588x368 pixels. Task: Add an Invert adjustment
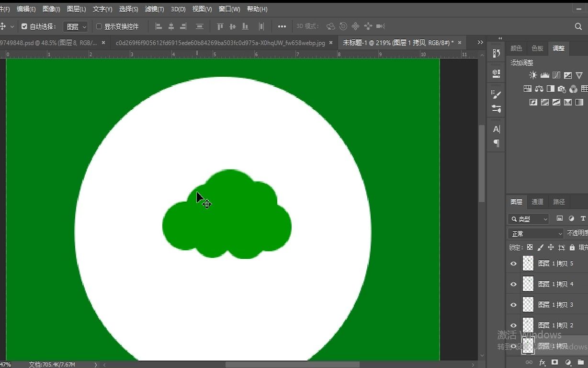pyautogui.click(x=533, y=102)
